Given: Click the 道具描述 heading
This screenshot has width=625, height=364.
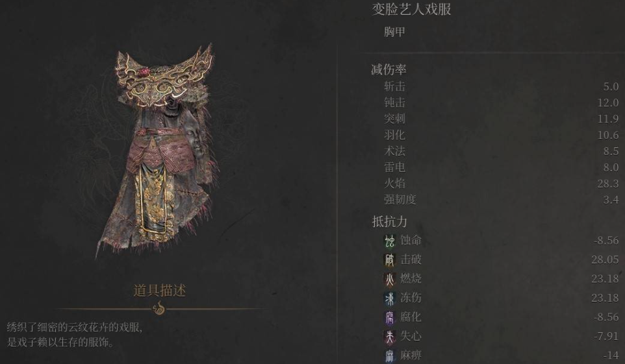Looking at the screenshot, I should (x=159, y=290).
